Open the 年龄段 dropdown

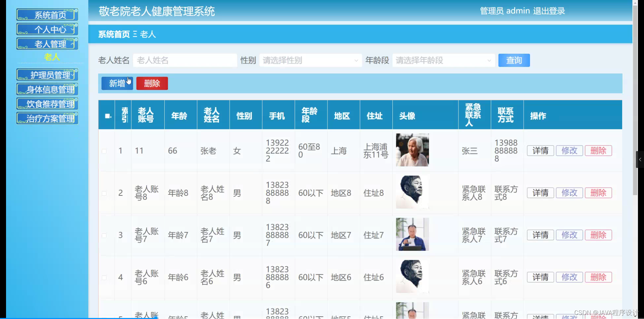pyautogui.click(x=443, y=60)
